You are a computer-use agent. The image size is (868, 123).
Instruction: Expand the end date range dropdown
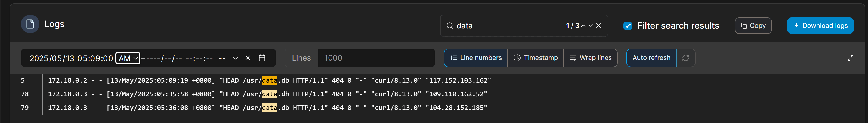click(x=236, y=58)
